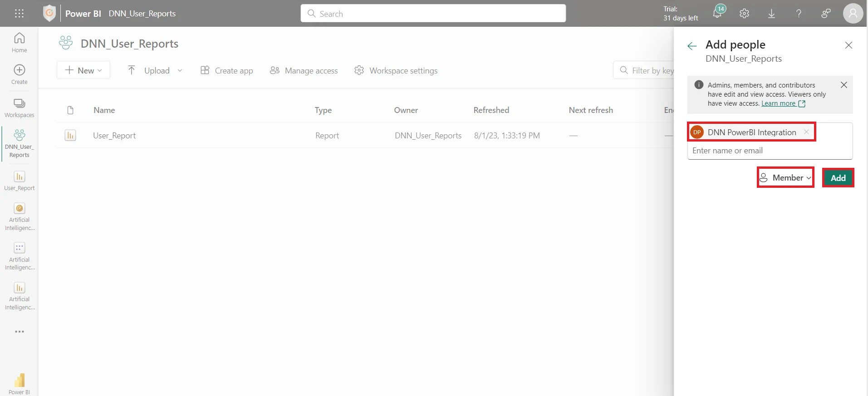Sort by the Type column header
Viewport: 868px width, 396px height.
(323, 110)
